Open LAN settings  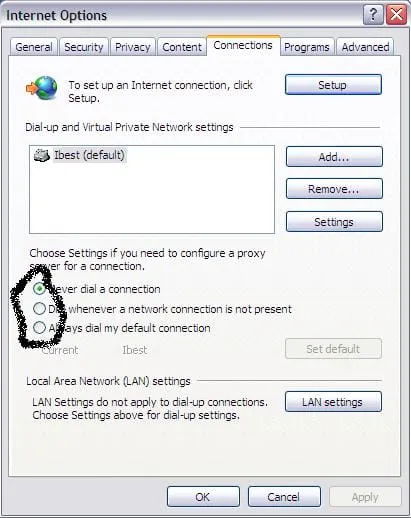click(333, 402)
